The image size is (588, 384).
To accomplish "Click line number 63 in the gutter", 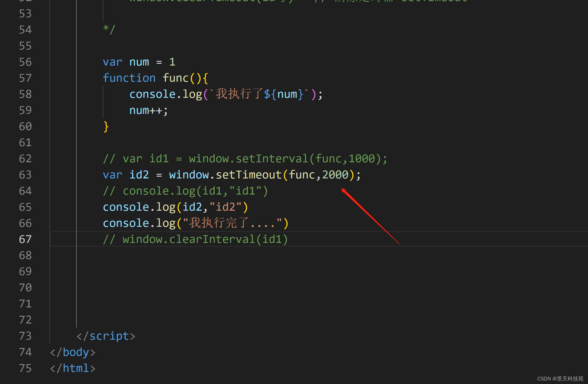I will (x=25, y=175).
